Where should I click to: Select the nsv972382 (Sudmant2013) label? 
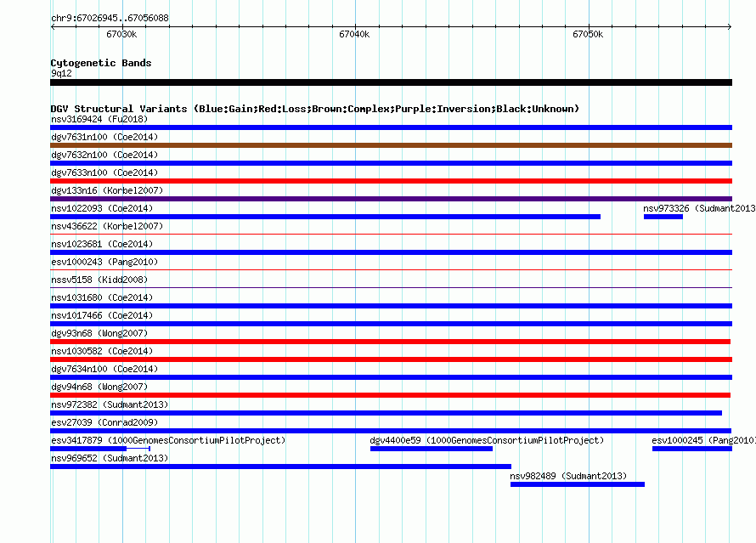110,404
